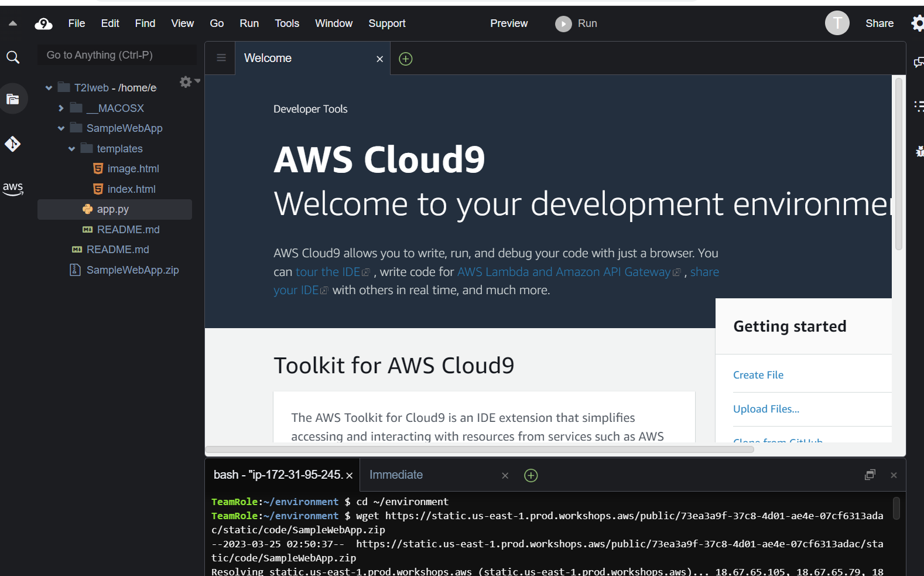924x576 pixels.
Task: Open the Tools menu
Action: [287, 23]
